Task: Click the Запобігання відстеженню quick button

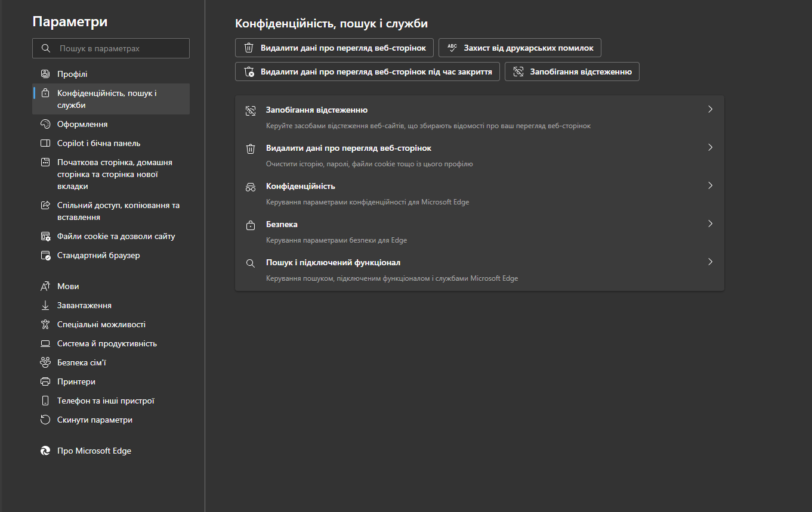Action: click(x=572, y=72)
